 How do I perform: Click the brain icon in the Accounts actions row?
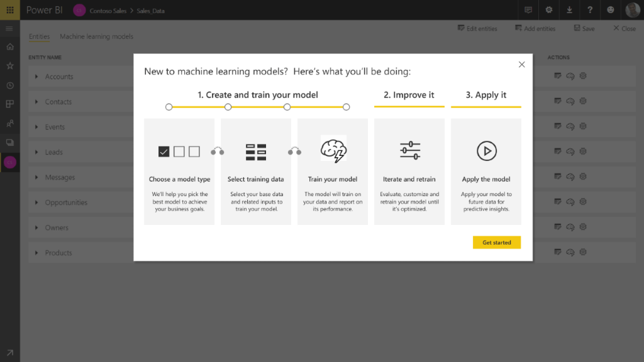point(570,76)
